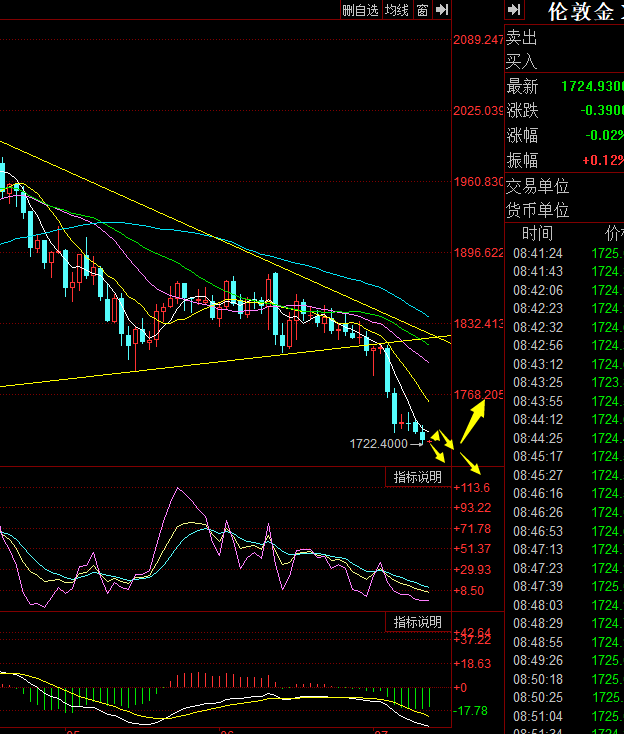Click the 最新 price 1724.9300 field
Viewport: 624px width, 734px height.
coord(592,86)
